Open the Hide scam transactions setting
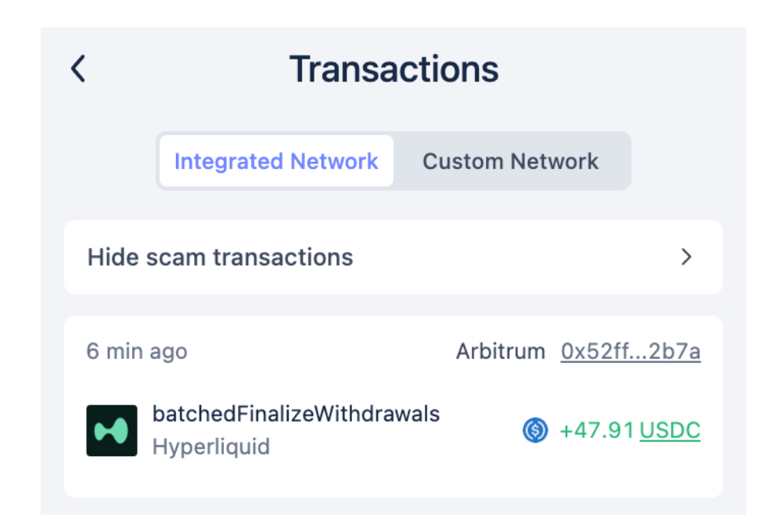Viewport: 773px width, 532px height. 220,257
